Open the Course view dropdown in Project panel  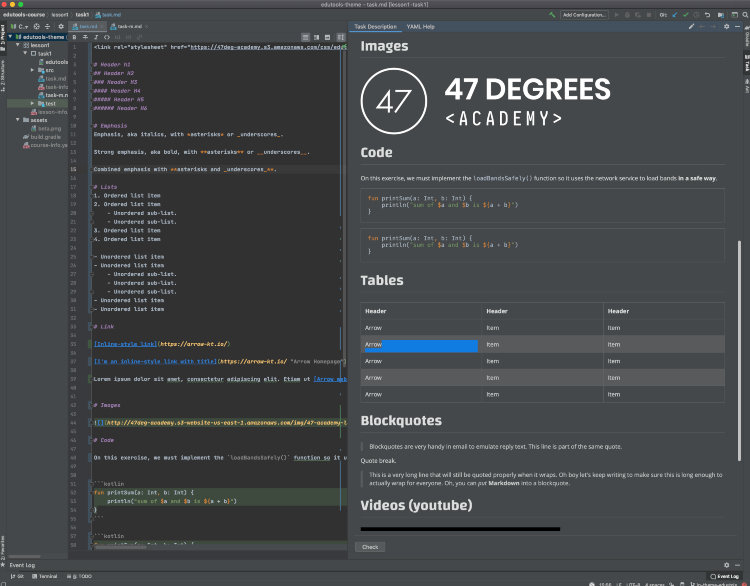20,27
